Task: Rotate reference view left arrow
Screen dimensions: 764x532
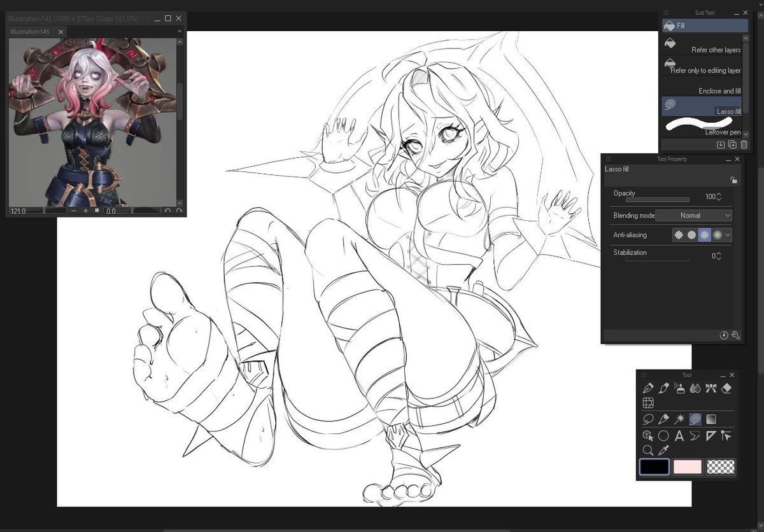Action: click(x=168, y=211)
